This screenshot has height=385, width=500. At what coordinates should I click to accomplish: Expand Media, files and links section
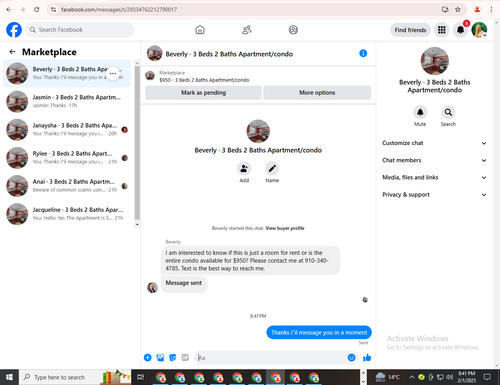click(434, 177)
